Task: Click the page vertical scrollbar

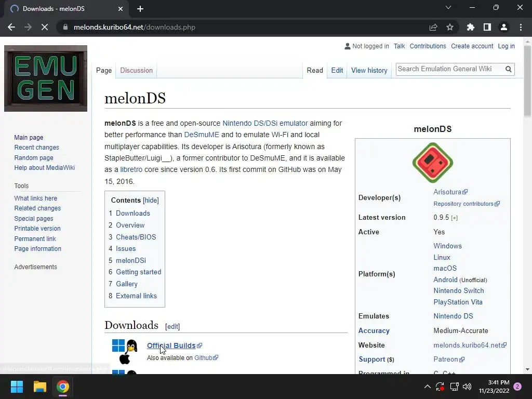Action: 527,82
